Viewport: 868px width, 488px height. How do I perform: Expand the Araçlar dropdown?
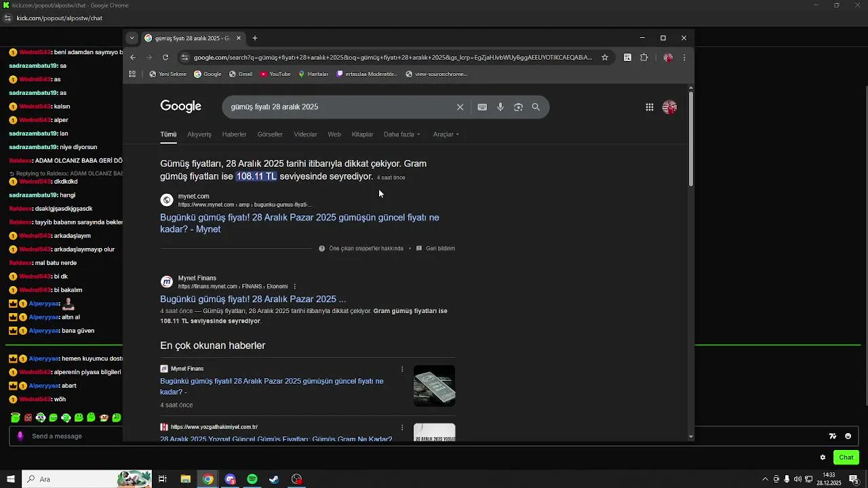pyautogui.click(x=446, y=134)
